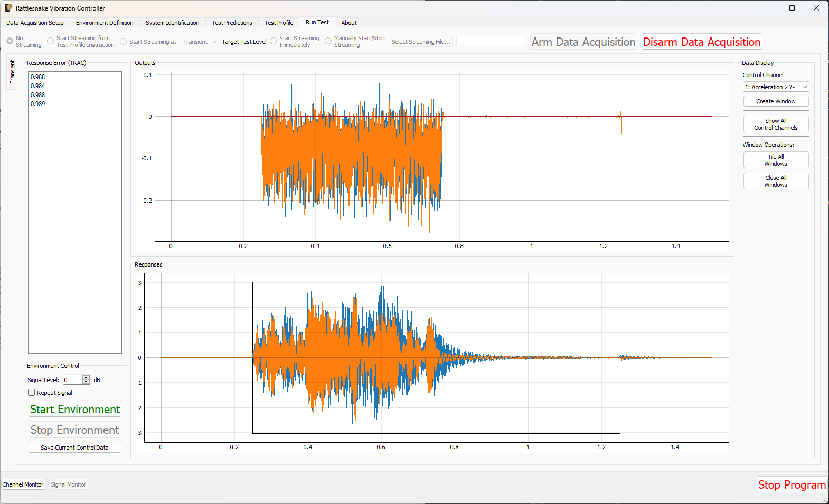
Task: Click Disarm Data Acquisition button
Action: tap(702, 42)
